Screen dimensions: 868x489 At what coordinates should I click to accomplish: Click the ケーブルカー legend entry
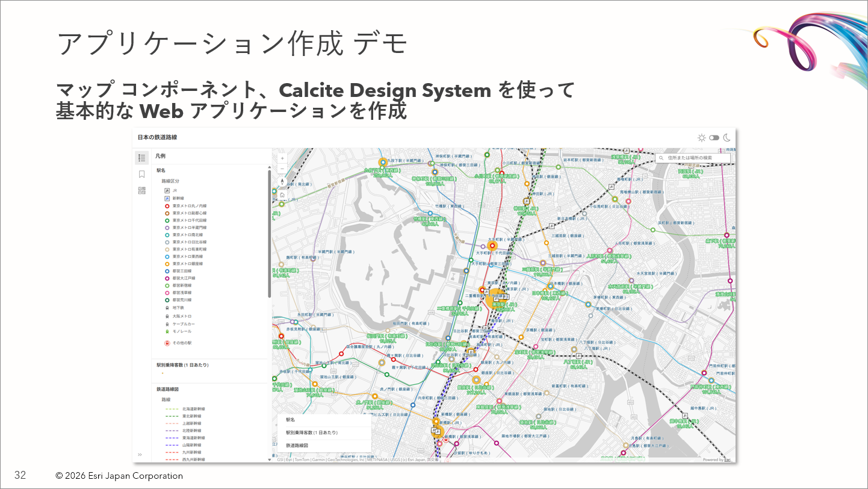[x=180, y=324]
